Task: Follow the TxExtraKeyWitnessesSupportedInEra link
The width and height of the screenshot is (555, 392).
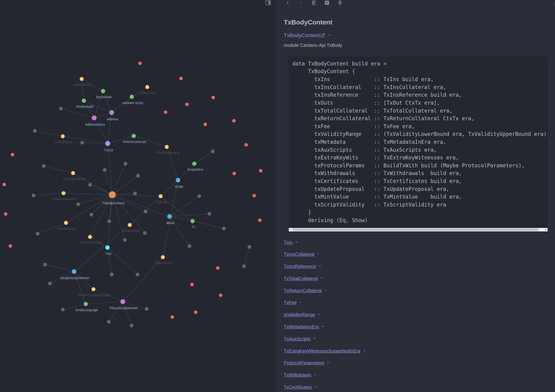Action: click(322, 351)
